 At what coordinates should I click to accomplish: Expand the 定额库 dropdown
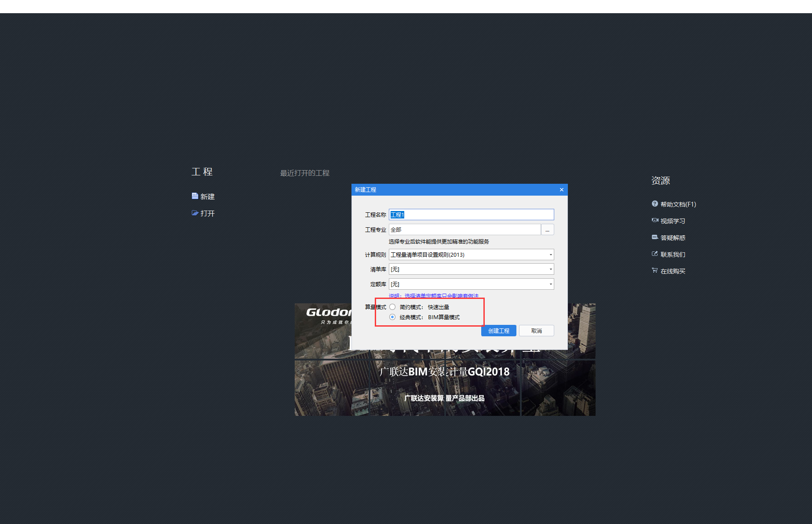click(550, 284)
